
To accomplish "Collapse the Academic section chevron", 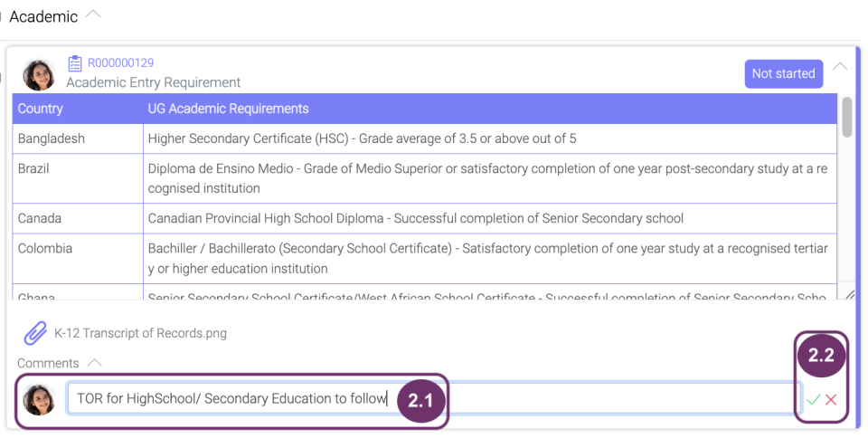I will pyautogui.click(x=93, y=14).
